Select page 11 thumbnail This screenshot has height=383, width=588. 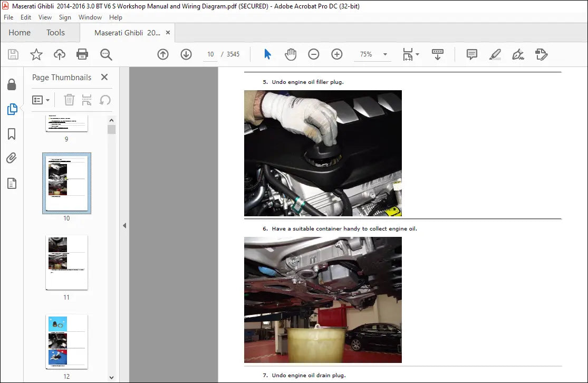66,262
